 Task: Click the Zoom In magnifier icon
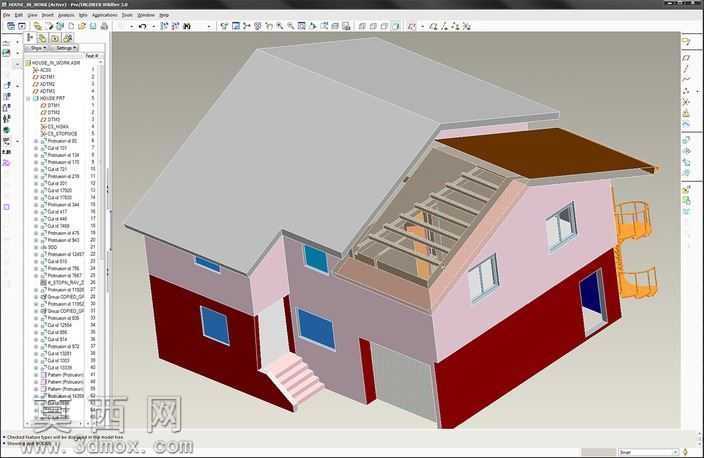pyautogui.click(x=280, y=26)
